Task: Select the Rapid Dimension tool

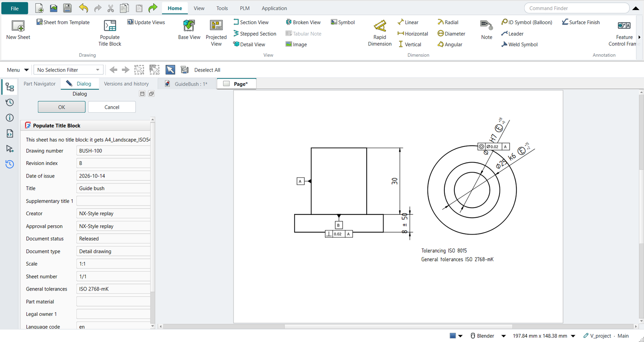Action: (x=380, y=26)
